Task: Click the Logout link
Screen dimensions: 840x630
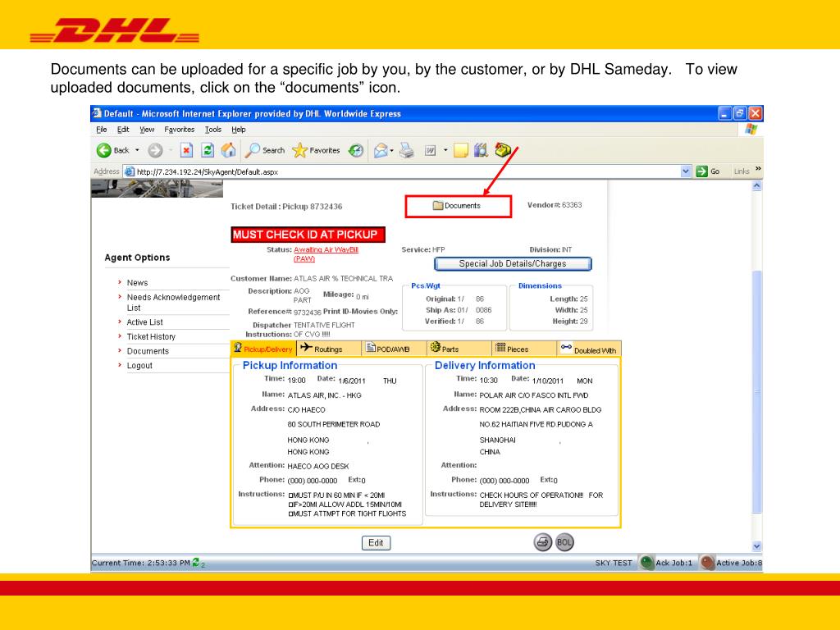Action: point(139,365)
